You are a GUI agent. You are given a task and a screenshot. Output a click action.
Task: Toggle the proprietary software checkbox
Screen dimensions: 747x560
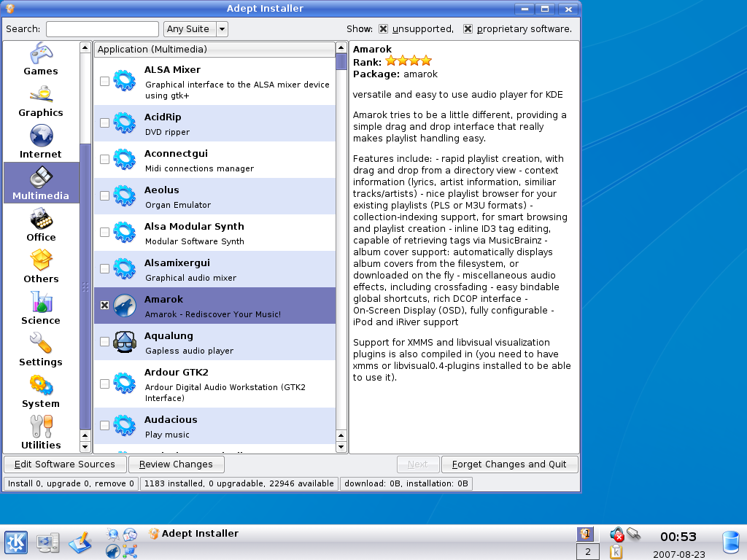(468, 29)
